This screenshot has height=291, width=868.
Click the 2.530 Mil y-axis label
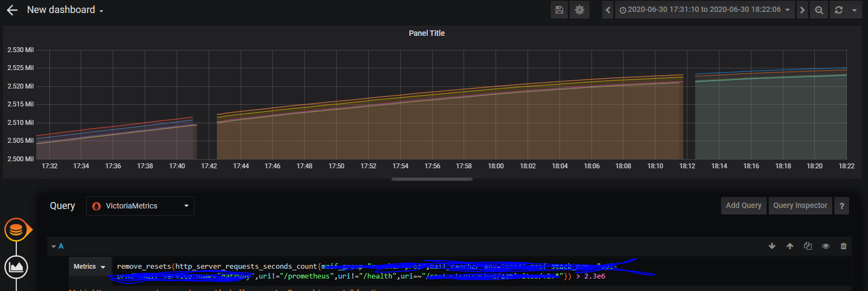(21, 50)
